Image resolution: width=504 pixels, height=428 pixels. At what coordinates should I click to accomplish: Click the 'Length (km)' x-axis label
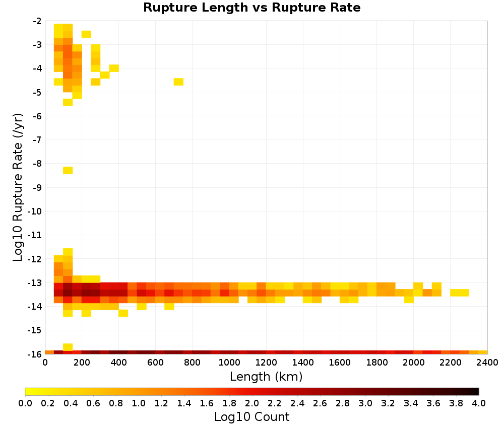266,376
